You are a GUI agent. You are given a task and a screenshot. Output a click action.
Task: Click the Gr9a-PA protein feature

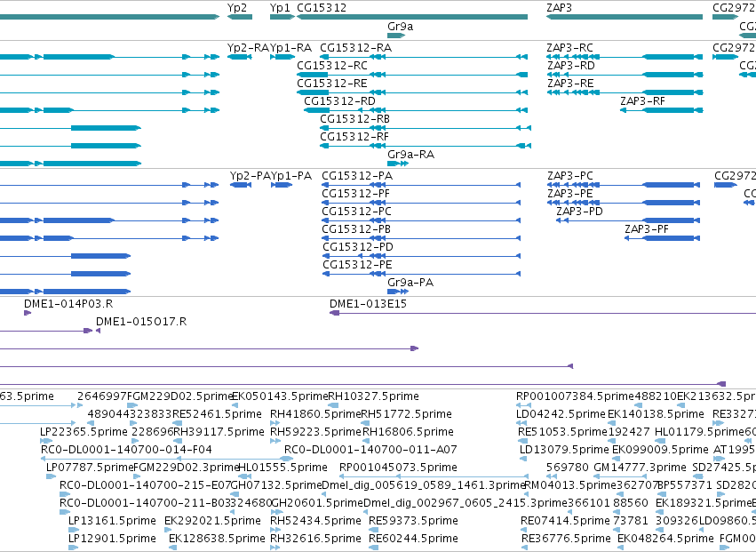(398, 292)
